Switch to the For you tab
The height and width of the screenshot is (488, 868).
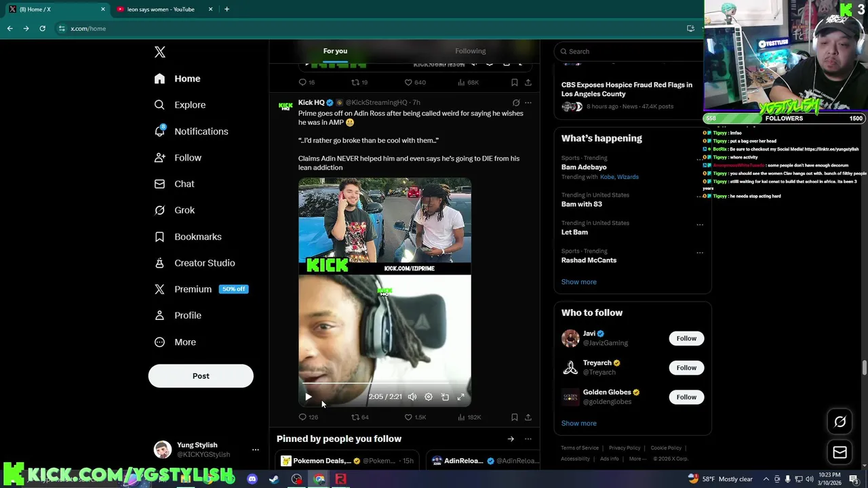click(x=335, y=51)
